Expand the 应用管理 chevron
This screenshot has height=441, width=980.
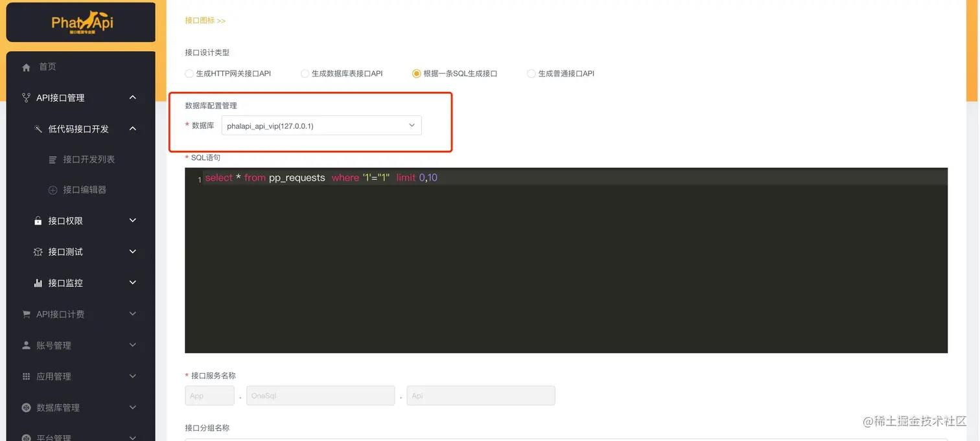point(133,376)
